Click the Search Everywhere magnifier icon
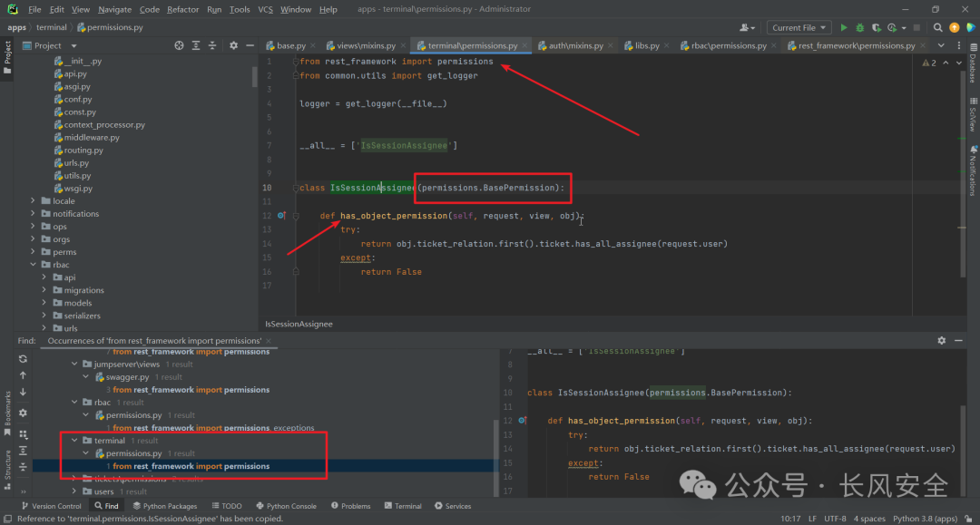980x525 pixels. point(937,28)
